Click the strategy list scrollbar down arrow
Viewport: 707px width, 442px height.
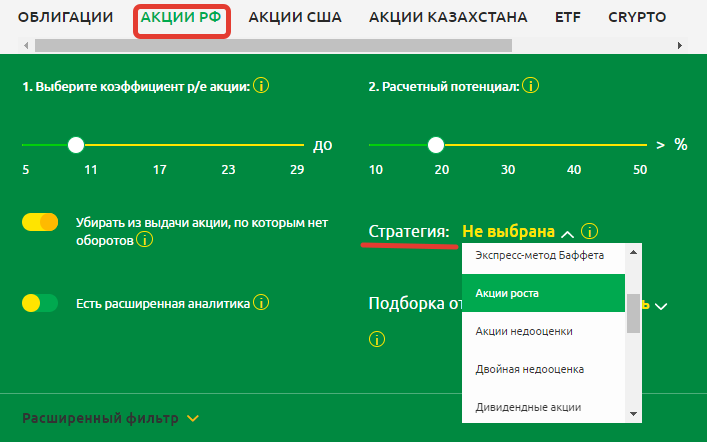[633, 414]
